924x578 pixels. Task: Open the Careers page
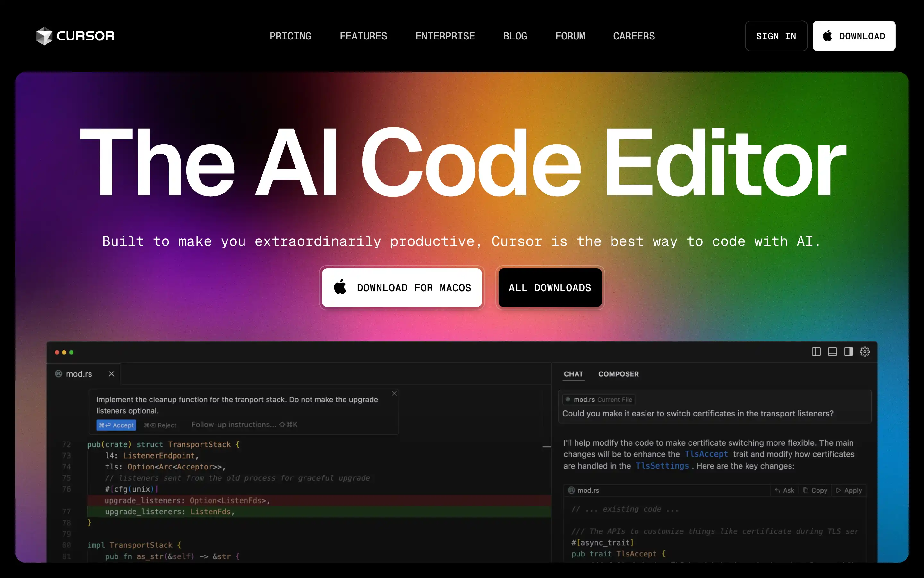pos(634,36)
